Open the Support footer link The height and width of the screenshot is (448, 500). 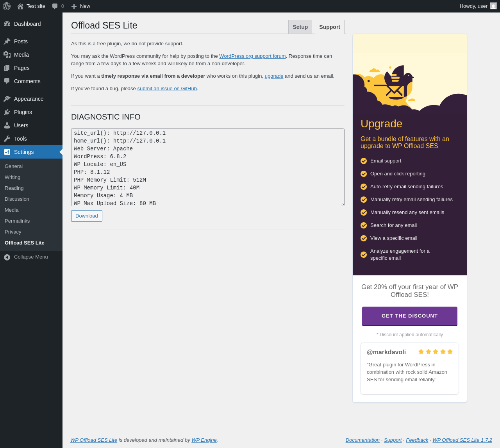(x=393, y=440)
